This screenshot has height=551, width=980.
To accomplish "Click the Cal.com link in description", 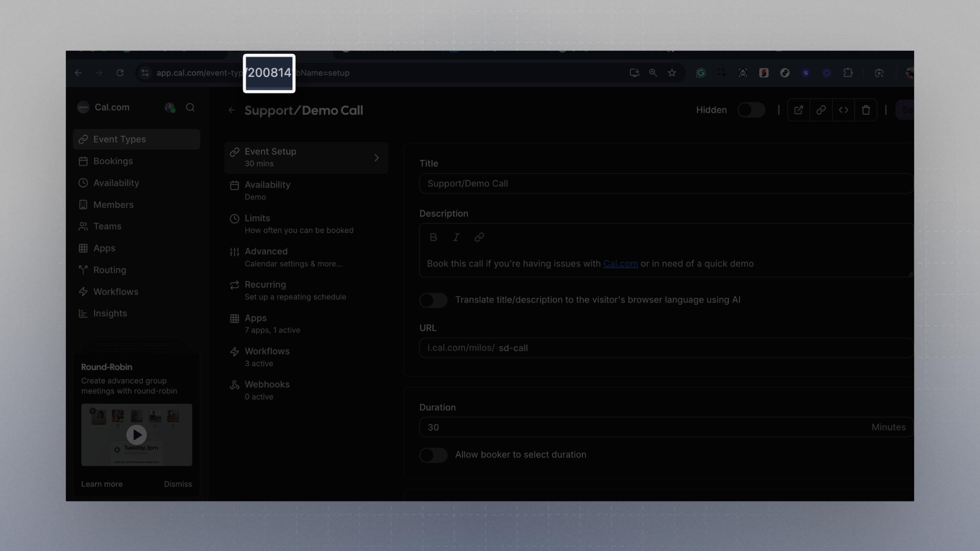I will point(620,264).
